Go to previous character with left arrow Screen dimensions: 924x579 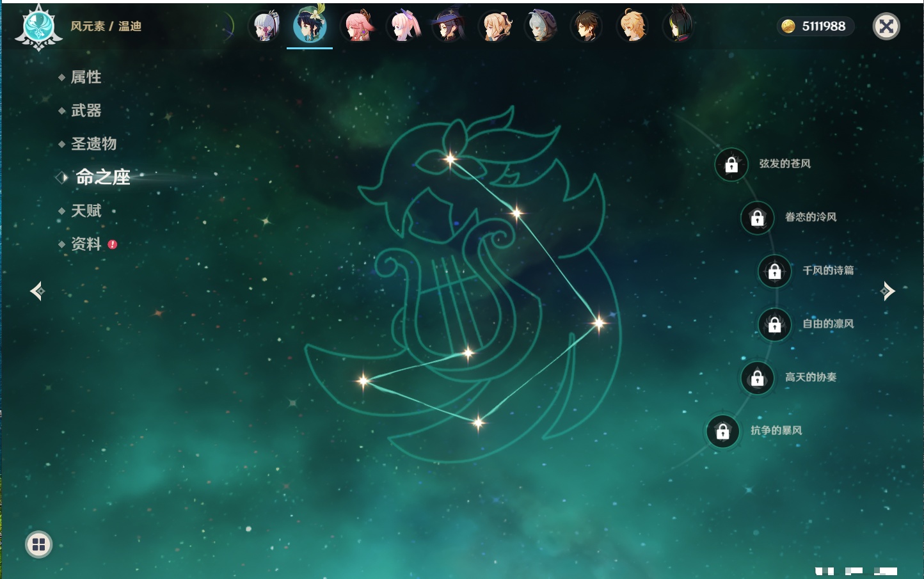pyautogui.click(x=37, y=291)
